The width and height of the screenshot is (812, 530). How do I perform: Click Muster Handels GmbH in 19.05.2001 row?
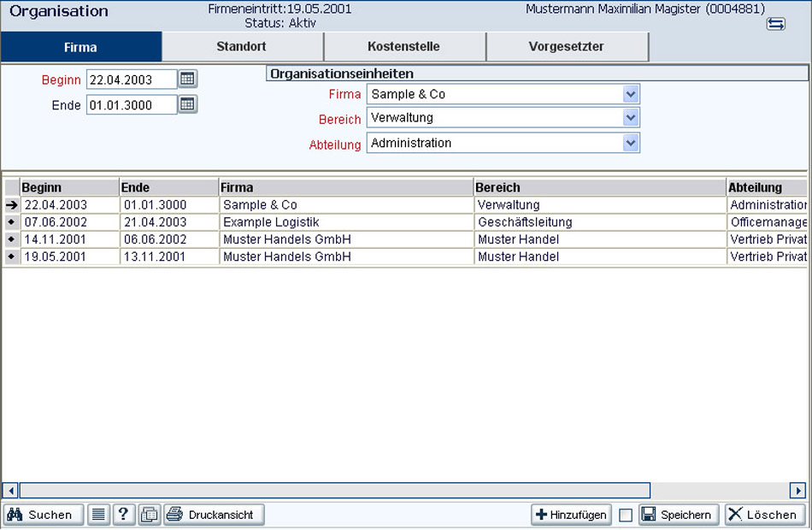tap(346, 256)
